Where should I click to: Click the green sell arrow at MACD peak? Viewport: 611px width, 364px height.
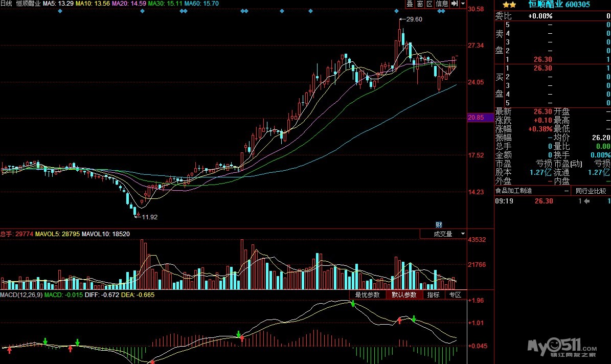[x=353, y=304]
